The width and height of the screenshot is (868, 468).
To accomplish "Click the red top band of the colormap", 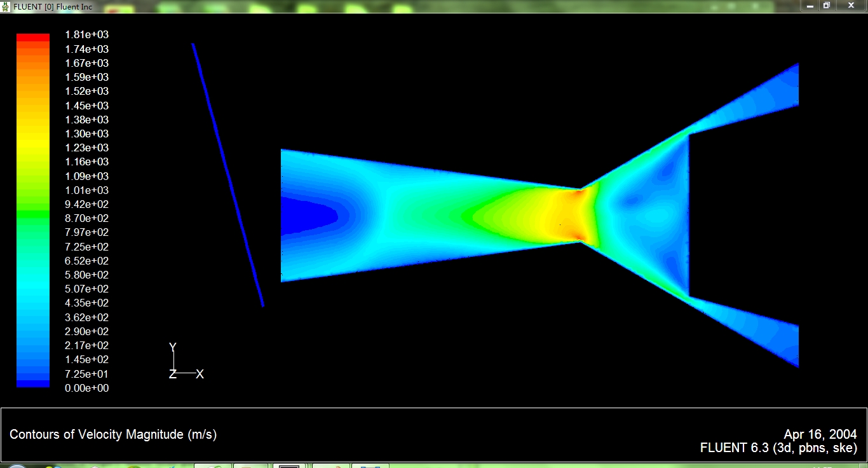I will (x=32, y=38).
